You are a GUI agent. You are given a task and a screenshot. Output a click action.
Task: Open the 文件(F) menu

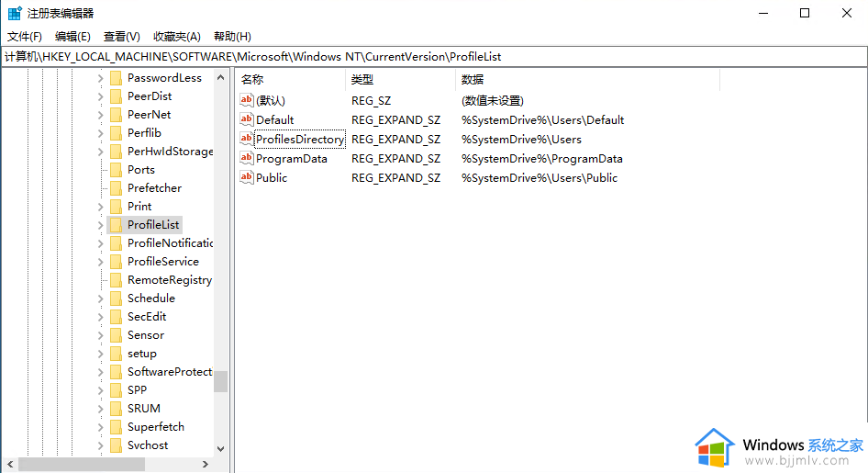point(25,37)
